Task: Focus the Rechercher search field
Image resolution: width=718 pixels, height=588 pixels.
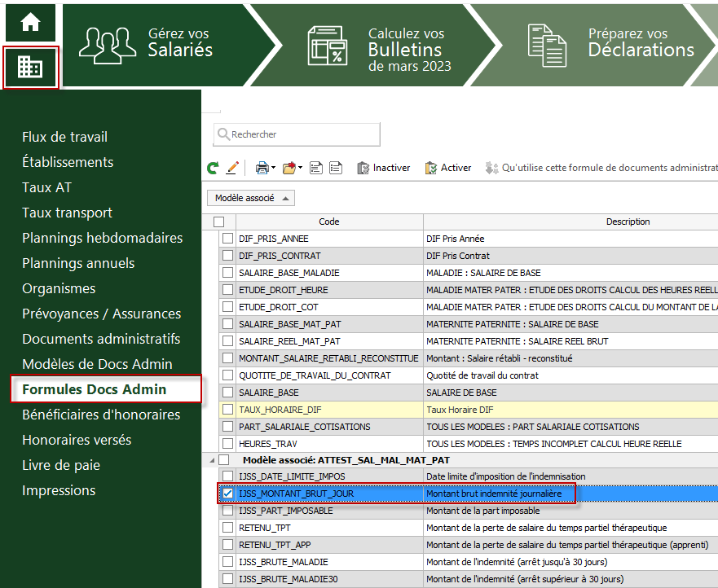Action: tap(297, 134)
